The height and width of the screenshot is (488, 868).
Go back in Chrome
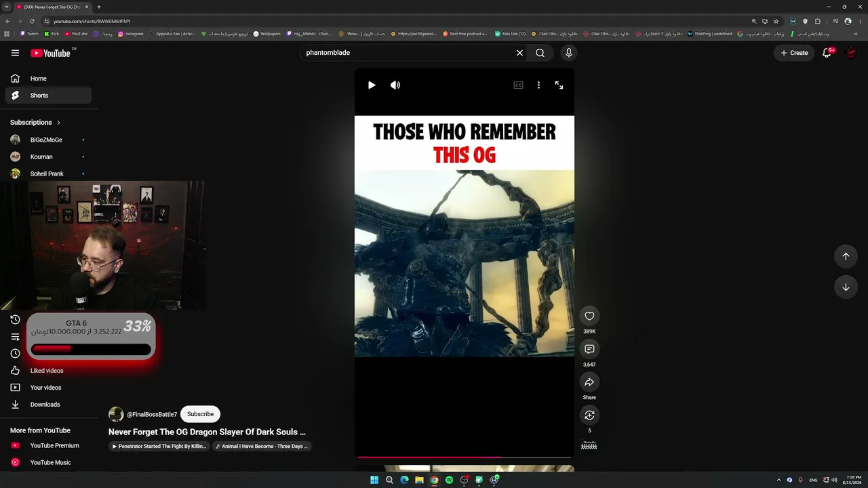tap(7, 21)
